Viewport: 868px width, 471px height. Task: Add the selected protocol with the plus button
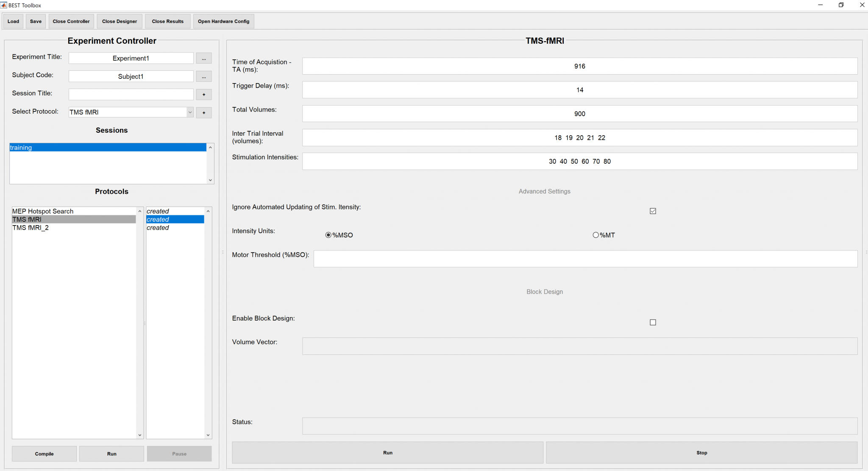point(204,113)
